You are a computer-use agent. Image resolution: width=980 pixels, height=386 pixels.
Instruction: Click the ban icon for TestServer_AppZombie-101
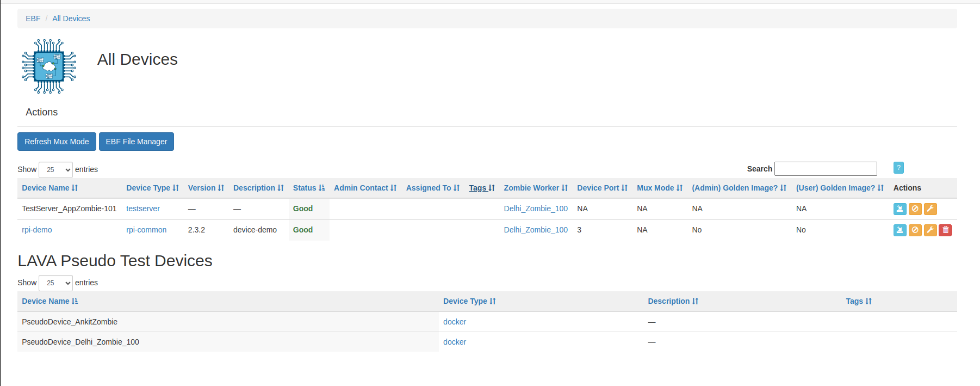tap(915, 209)
